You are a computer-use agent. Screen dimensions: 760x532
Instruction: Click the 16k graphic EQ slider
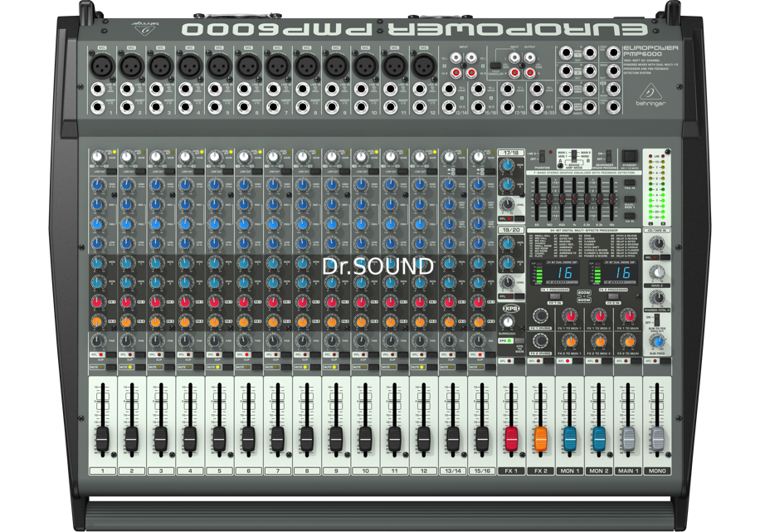tap(611, 198)
